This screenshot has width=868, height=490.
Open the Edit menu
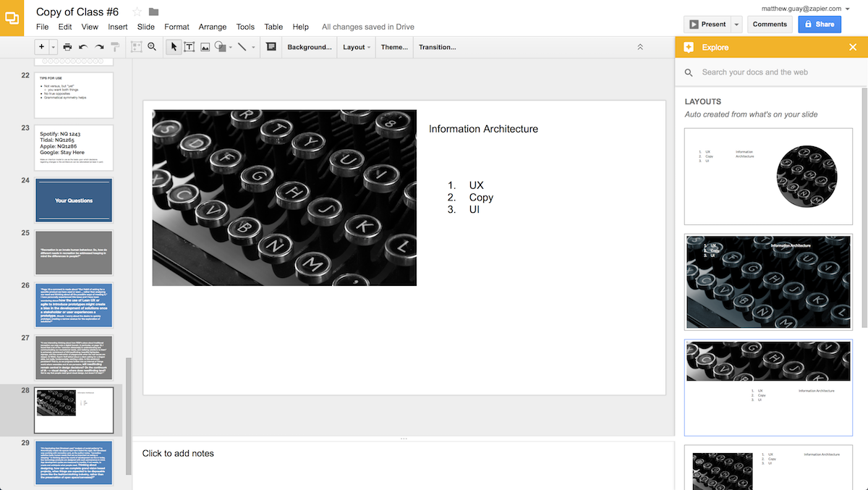(x=65, y=27)
